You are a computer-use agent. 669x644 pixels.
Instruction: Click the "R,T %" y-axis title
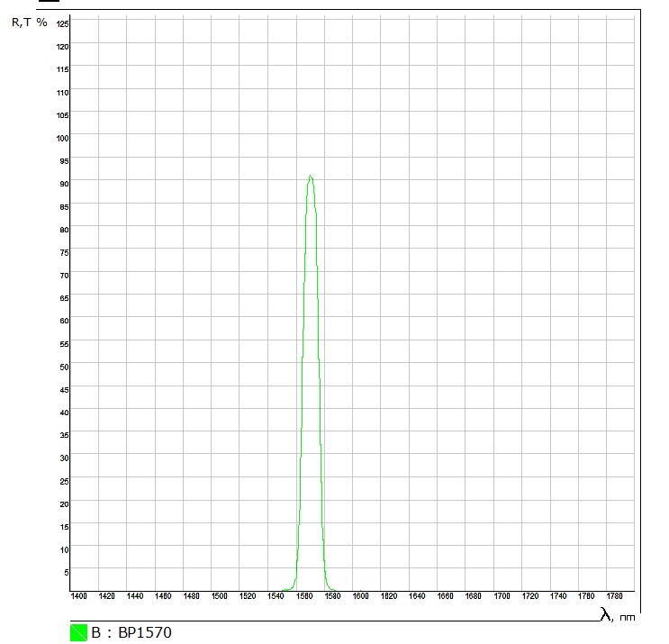pos(29,22)
